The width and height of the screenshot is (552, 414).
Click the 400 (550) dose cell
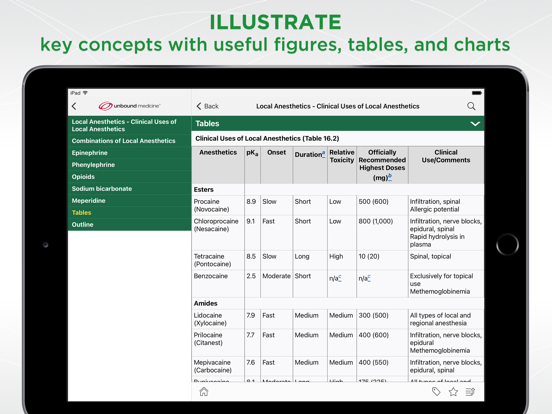pos(382,366)
